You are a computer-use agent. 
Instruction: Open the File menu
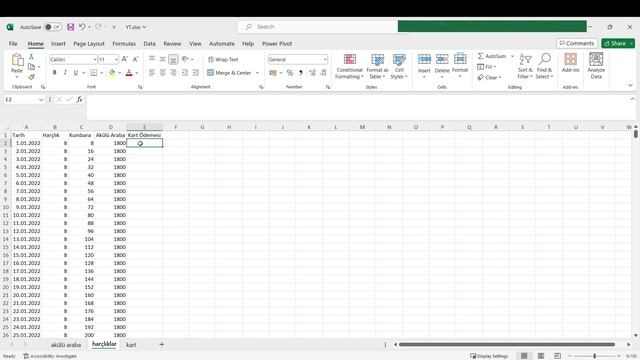pyautogui.click(x=13, y=44)
